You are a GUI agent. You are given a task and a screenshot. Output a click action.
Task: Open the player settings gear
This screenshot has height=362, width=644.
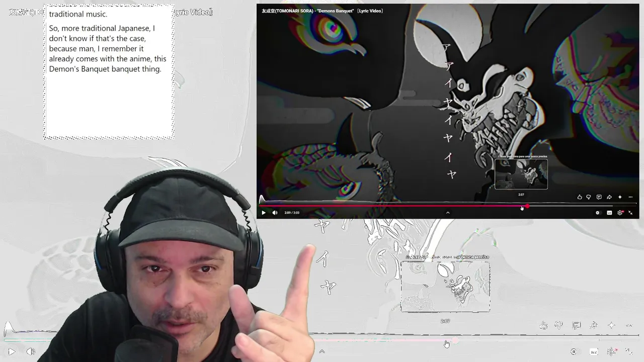tap(620, 213)
